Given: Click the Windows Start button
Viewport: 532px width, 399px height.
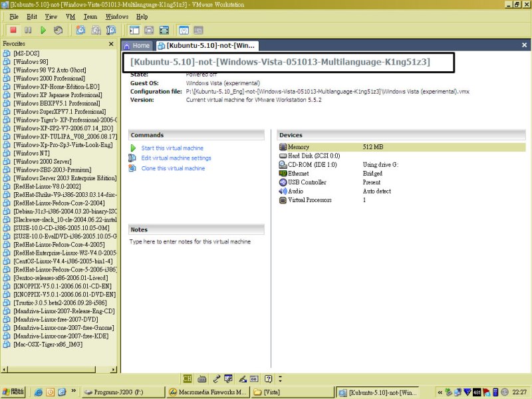Looking at the screenshot, I should 13,392.
